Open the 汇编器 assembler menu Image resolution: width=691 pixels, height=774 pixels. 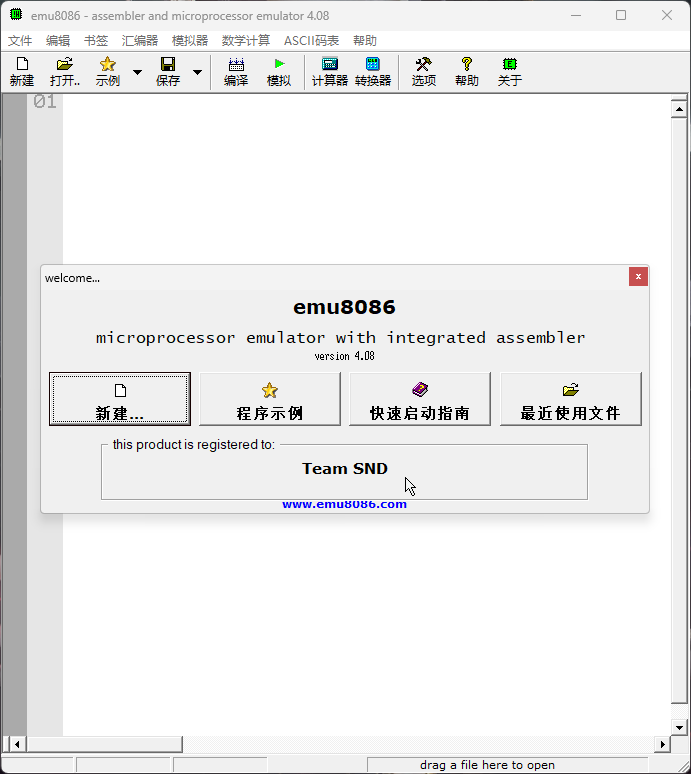[140, 40]
